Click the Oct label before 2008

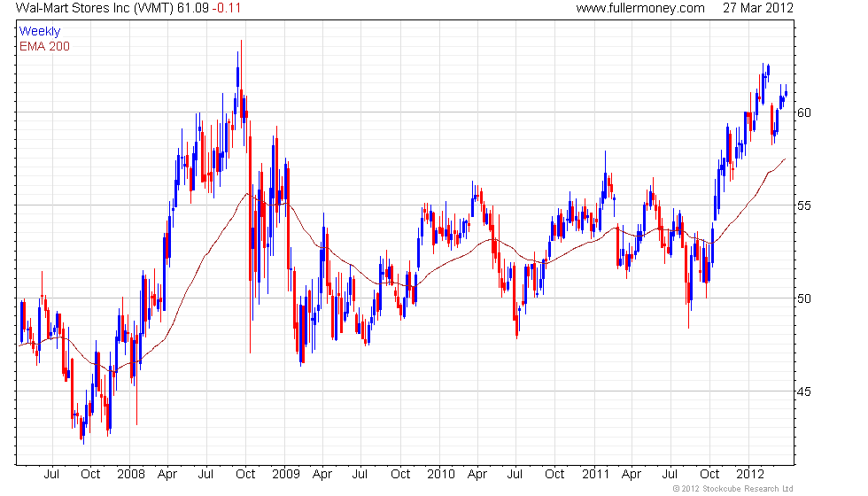tap(90, 475)
